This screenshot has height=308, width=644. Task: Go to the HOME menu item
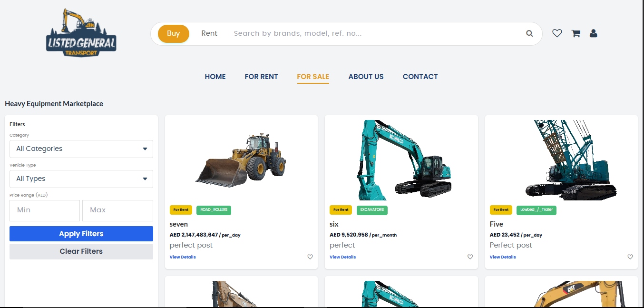point(215,77)
